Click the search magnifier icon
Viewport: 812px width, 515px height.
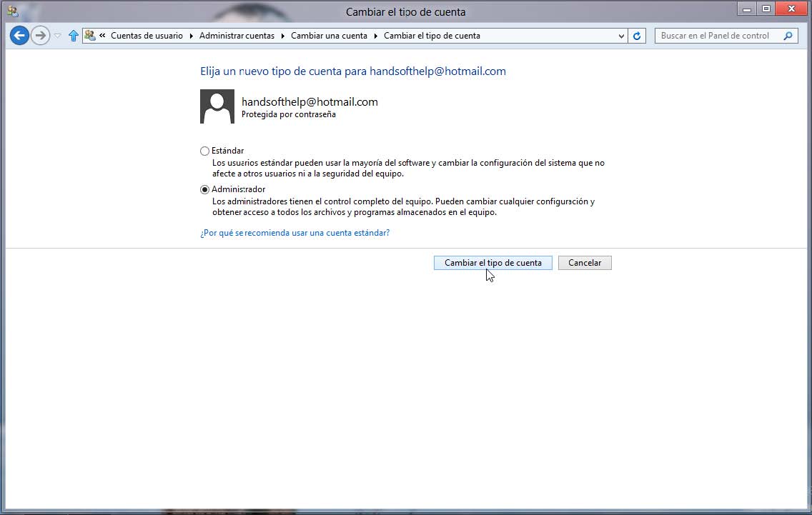click(x=788, y=36)
